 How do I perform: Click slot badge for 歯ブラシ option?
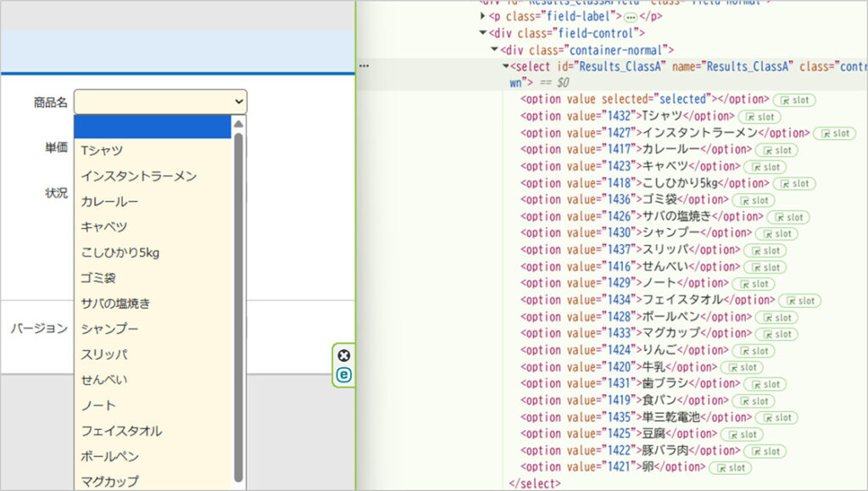click(765, 383)
